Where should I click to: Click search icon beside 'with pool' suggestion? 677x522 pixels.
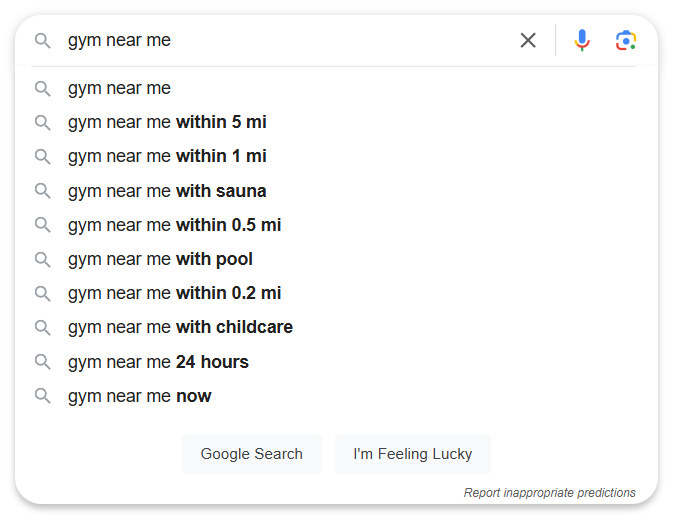[43, 259]
